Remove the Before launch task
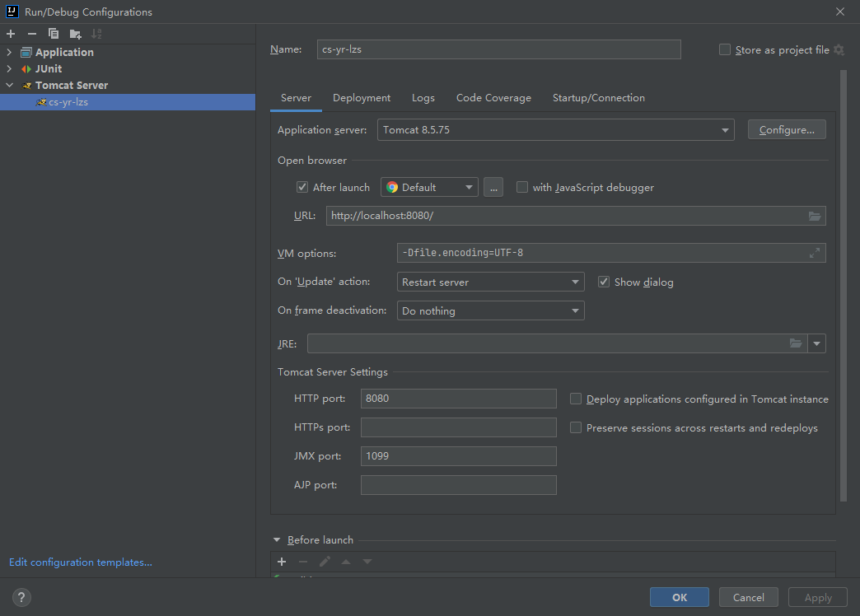860x616 pixels. coord(303,562)
